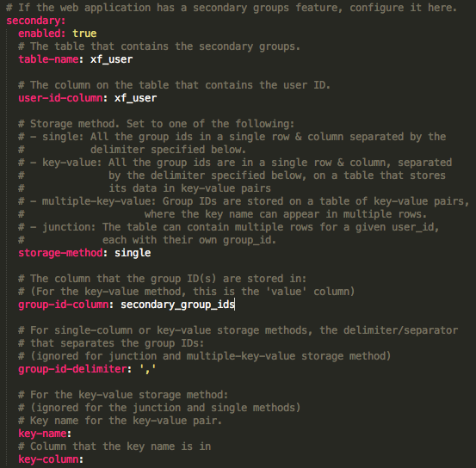Click the xf_user value after user-id-column
This screenshot has width=476, height=468.
pos(135,98)
